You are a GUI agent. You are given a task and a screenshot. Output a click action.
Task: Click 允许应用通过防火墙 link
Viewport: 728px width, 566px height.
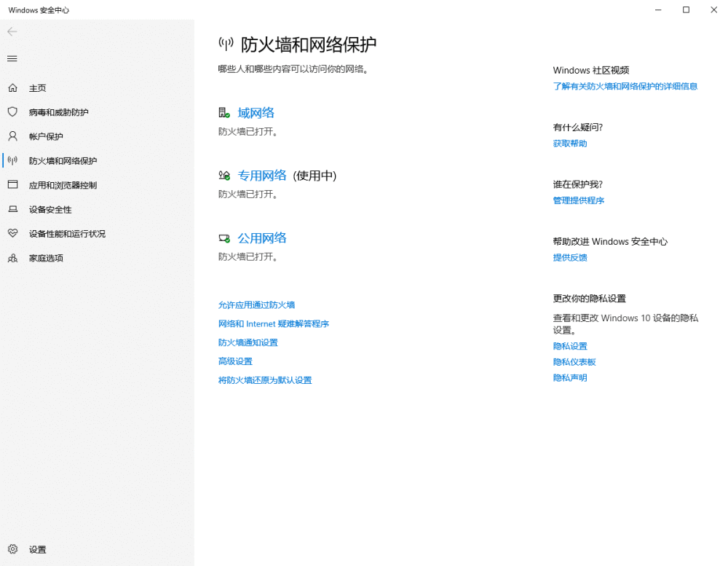coord(257,304)
